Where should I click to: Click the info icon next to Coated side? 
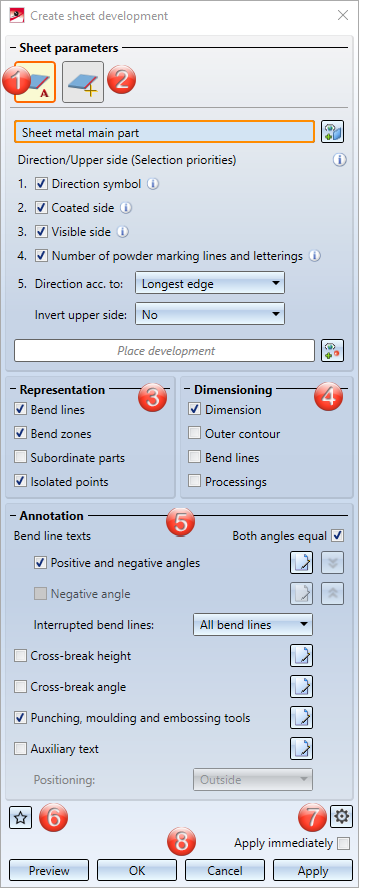point(126,208)
